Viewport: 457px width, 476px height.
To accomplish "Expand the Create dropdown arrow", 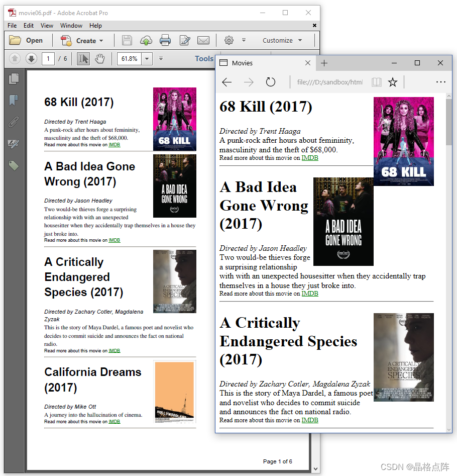I will click(101, 41).
